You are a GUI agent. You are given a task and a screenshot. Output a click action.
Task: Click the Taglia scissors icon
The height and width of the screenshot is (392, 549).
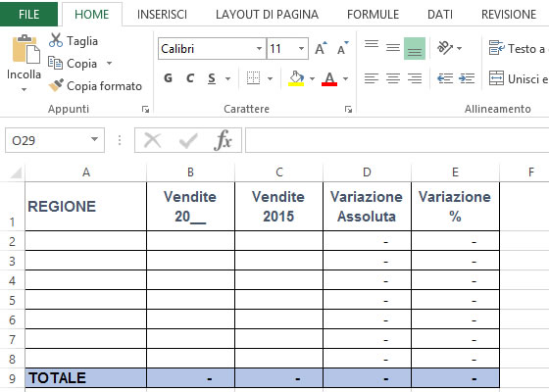click(x=56, y=40)
